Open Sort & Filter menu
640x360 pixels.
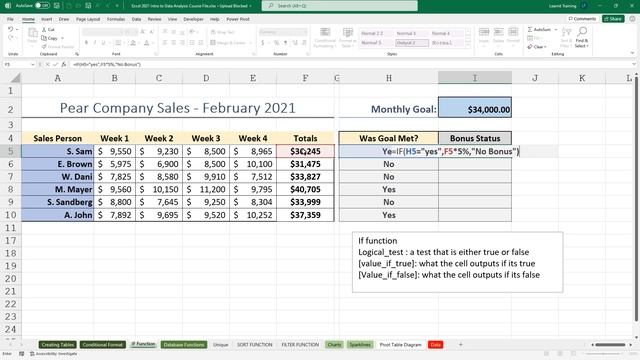pyautogui.click(x=567, y=38)
